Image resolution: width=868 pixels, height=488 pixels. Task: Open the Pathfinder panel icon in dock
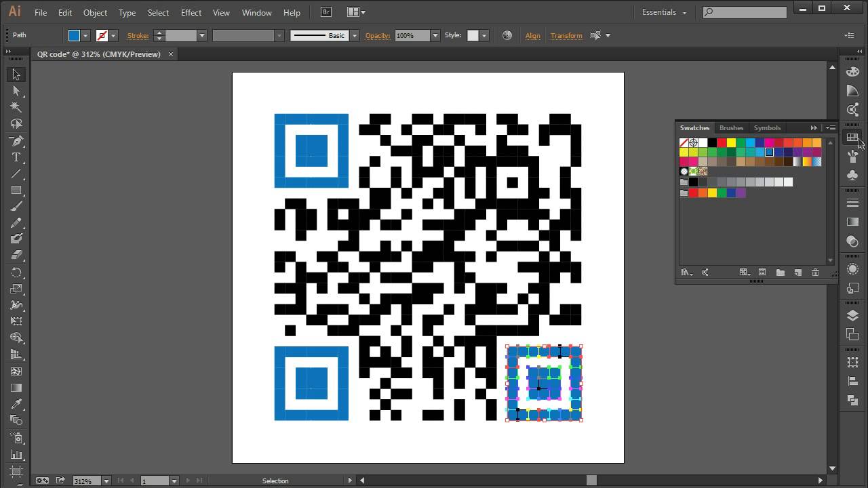coord(853,401)
